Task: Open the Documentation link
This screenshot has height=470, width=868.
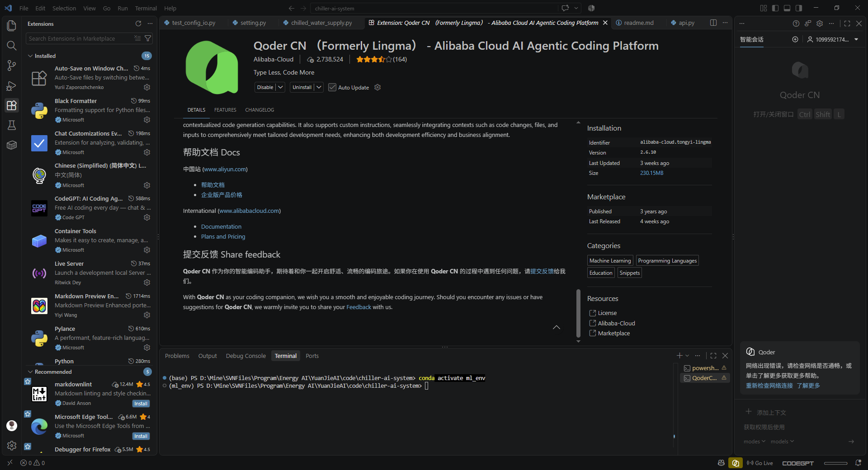Action: tap(221, 226)
